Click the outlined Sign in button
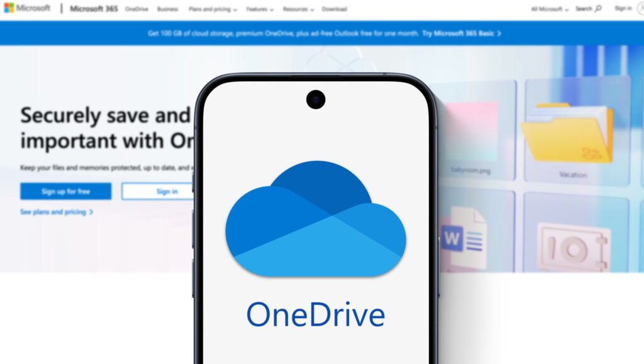 157,192
